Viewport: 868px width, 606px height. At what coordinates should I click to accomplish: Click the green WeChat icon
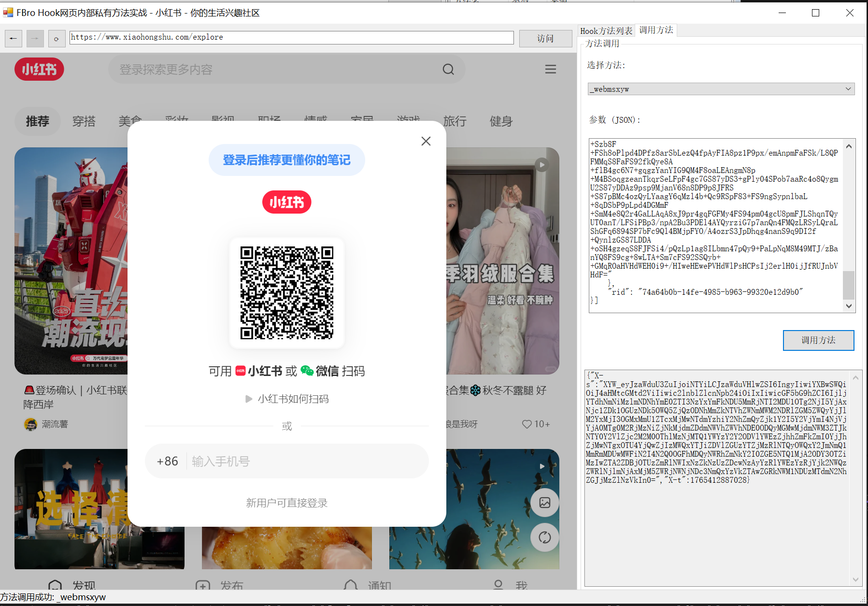[307, 371]
